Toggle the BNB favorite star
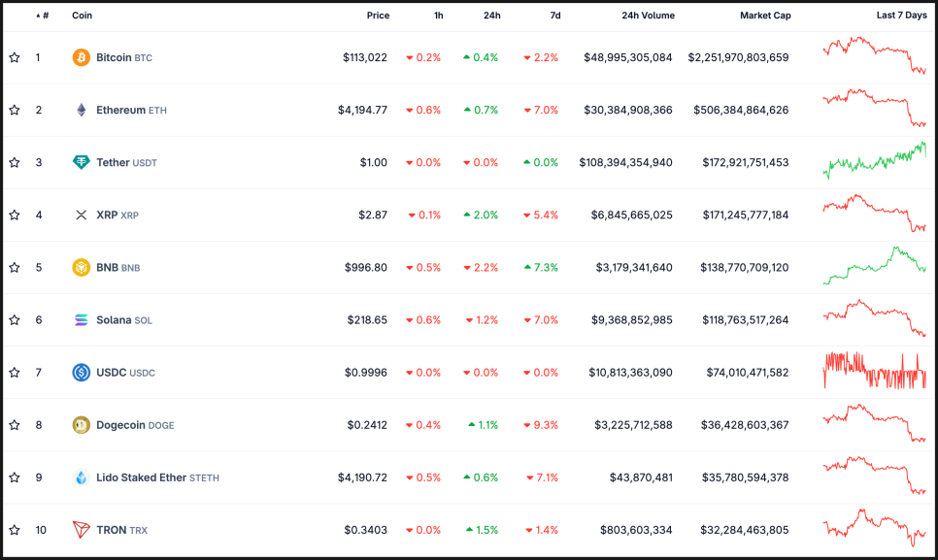Viewport: 938px width, 560px height. click(x=15, y=267)
